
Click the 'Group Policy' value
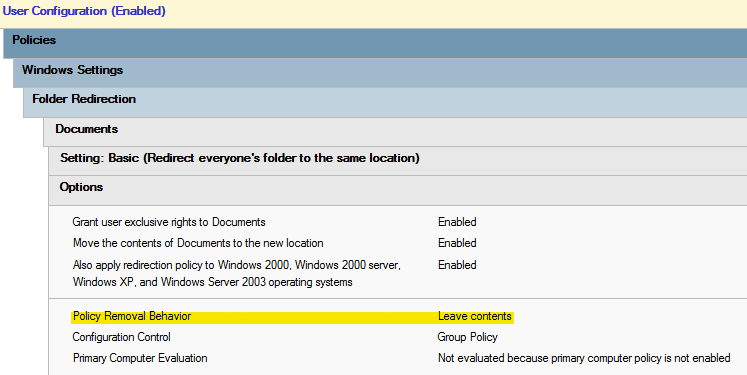point(467,337)
